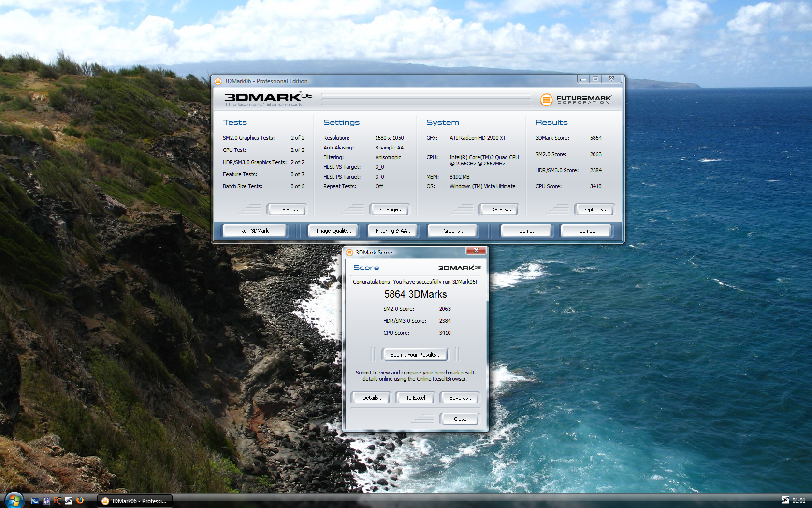Open the Windows Start orb
Image resolution: width=812 pixels, height=508 pixels.
coord(13,500)
